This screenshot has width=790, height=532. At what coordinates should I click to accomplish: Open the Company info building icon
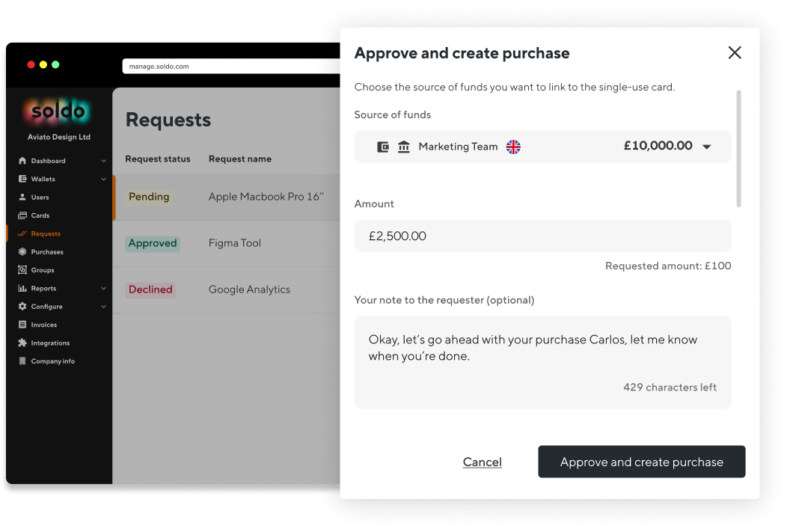pos(22,361)
